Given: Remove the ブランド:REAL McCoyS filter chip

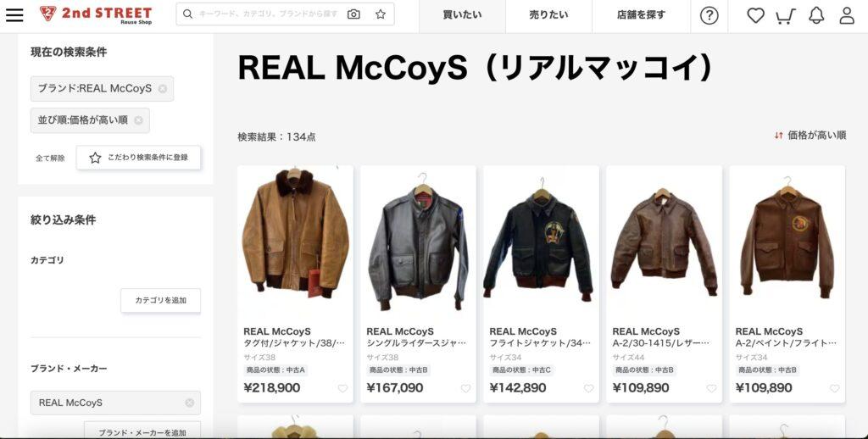Looking at the screenshot, I should point(162,89).
